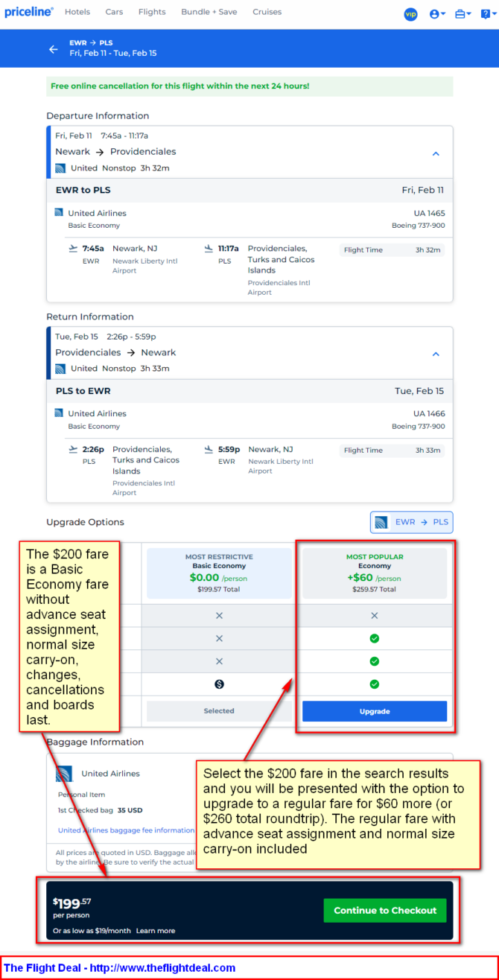Click the United logo in Baggage Information
Viewport: 499px width, 980px height.
[64, 774]
